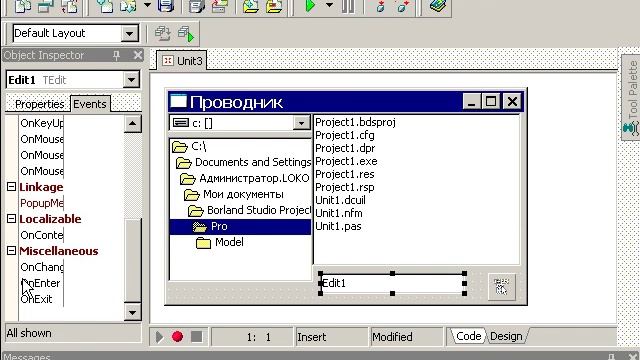This screenshot has height=360, width=640.
Task: Click the Edit1 text box on the form
Action: (393, 283)
